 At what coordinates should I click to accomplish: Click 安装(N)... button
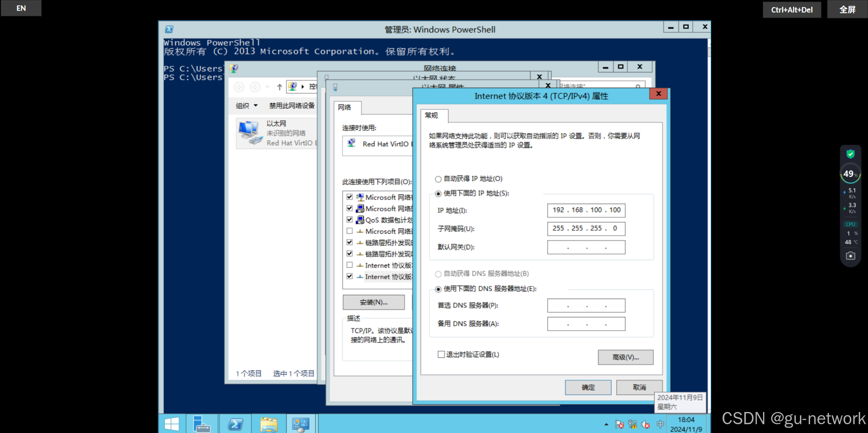click(x=374, y=302)
